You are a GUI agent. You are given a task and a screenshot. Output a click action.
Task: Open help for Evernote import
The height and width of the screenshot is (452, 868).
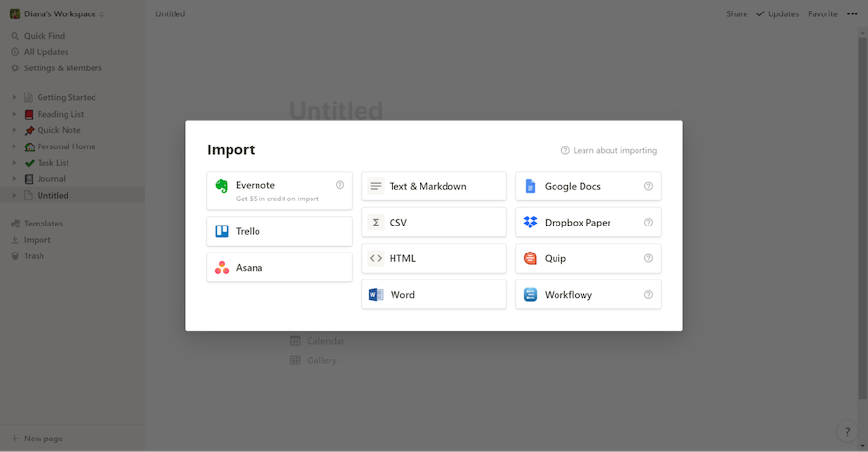pos(339,185)
